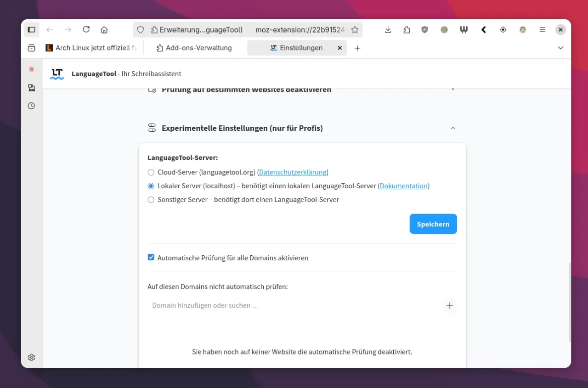Expand the disable checking on websites section
This screenshot has height=388, width=588.
452,90
